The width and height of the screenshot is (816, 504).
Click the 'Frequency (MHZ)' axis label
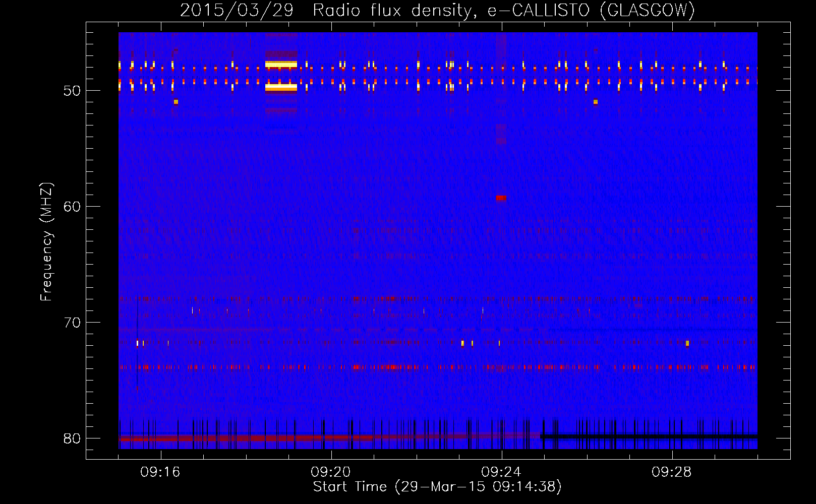46,242
